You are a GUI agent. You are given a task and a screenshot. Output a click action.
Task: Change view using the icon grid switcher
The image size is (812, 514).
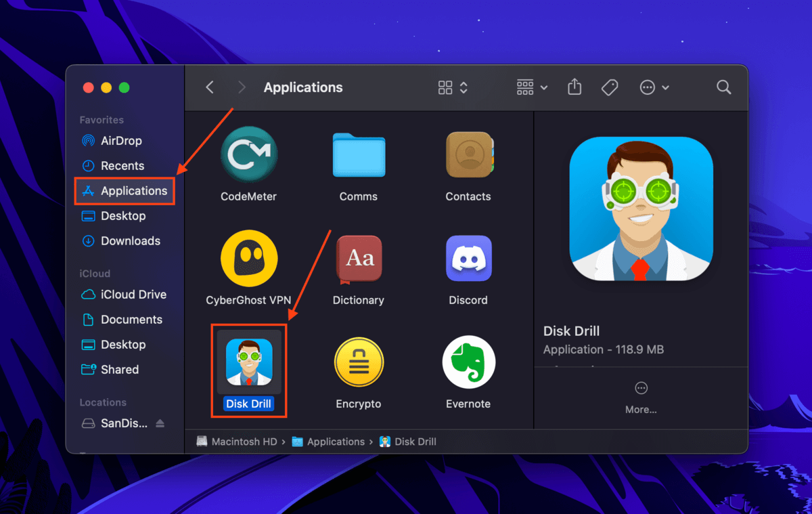(453, 87)
